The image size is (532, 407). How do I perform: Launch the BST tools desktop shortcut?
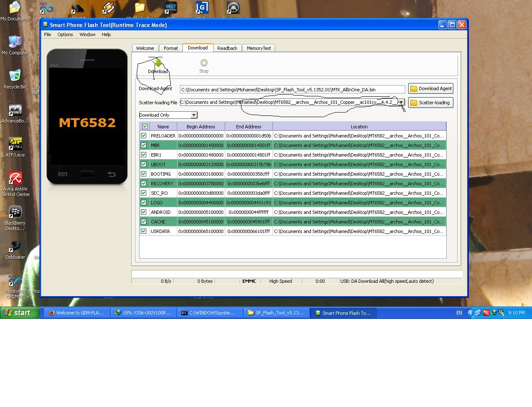tap(171, 8)
